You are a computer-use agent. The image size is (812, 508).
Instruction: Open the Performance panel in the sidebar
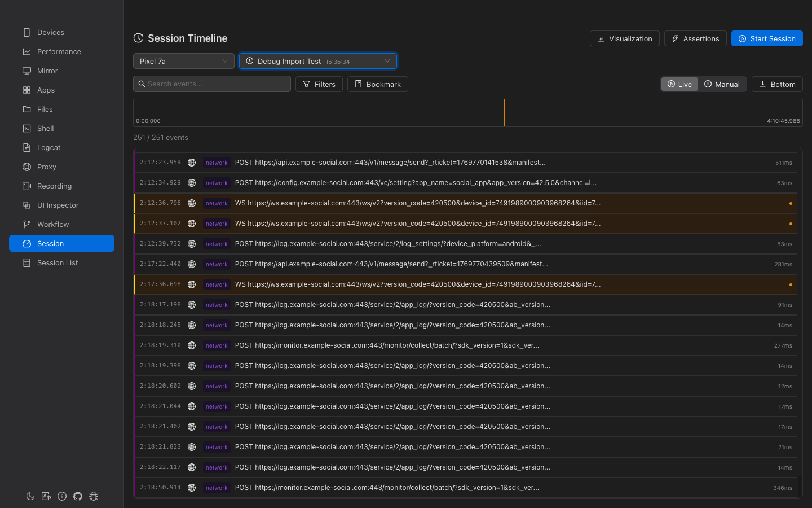[59, 51]
